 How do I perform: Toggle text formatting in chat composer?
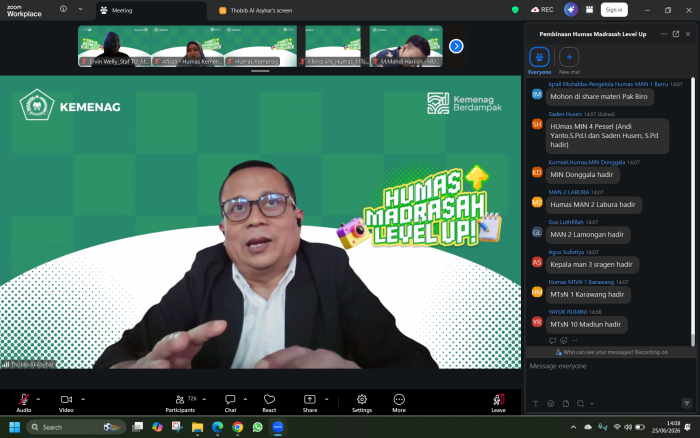point(536,404)
